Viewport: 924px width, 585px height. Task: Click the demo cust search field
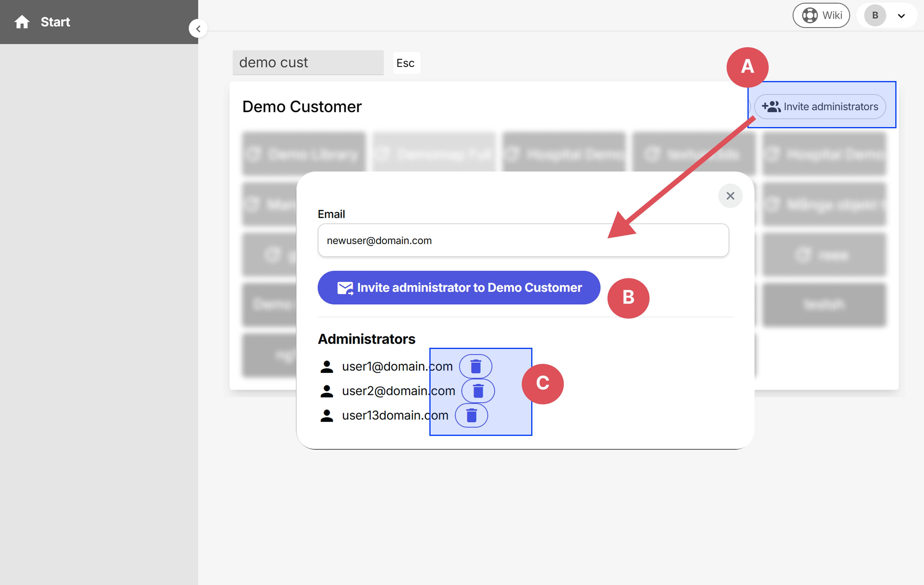click(x=308, y=63)
